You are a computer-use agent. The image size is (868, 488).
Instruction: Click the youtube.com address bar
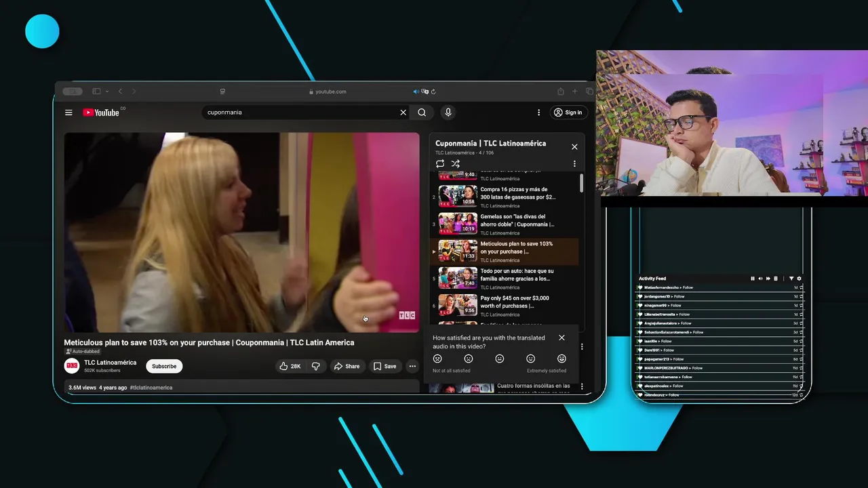click(328, 91)
